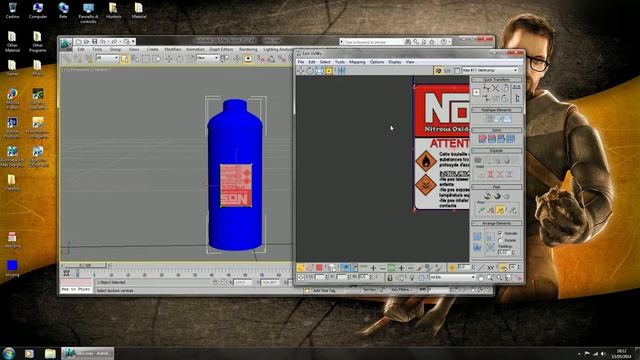Open the file explorer taskbar icon
The image size is (640, 360).
(x=50, y=353)
